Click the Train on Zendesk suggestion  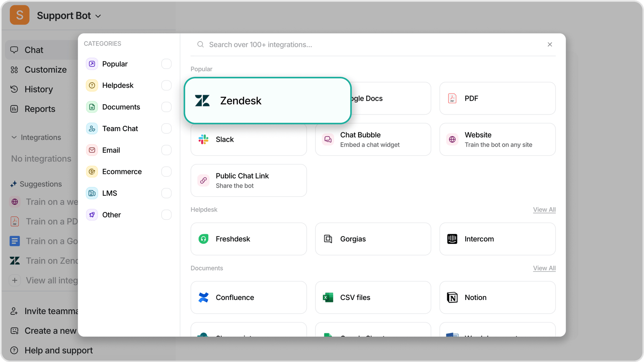[x=44, y=261]
